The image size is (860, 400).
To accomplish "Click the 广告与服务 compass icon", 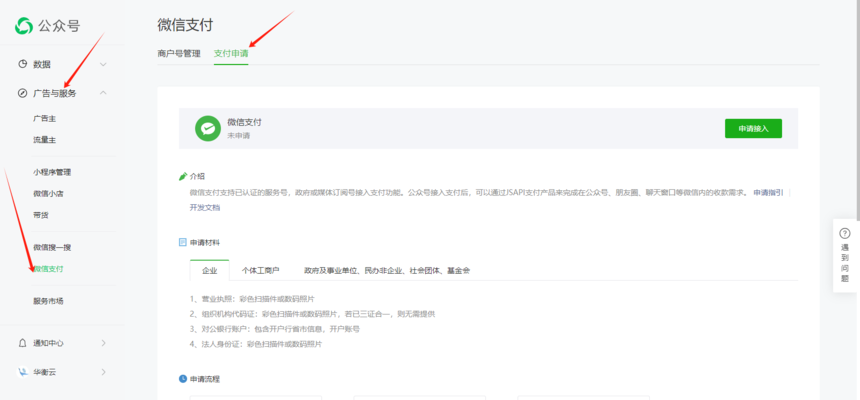I will [22, 93].
